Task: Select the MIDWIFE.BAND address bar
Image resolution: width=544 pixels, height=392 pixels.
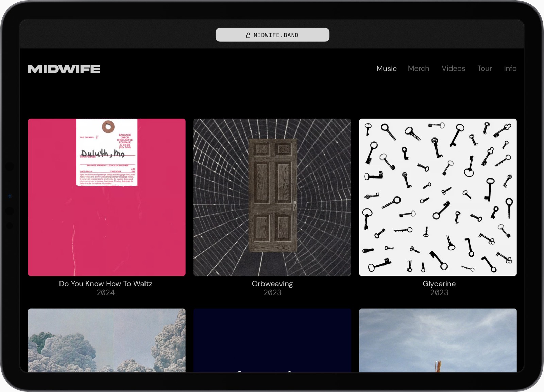Action: (x=272, y=35)
